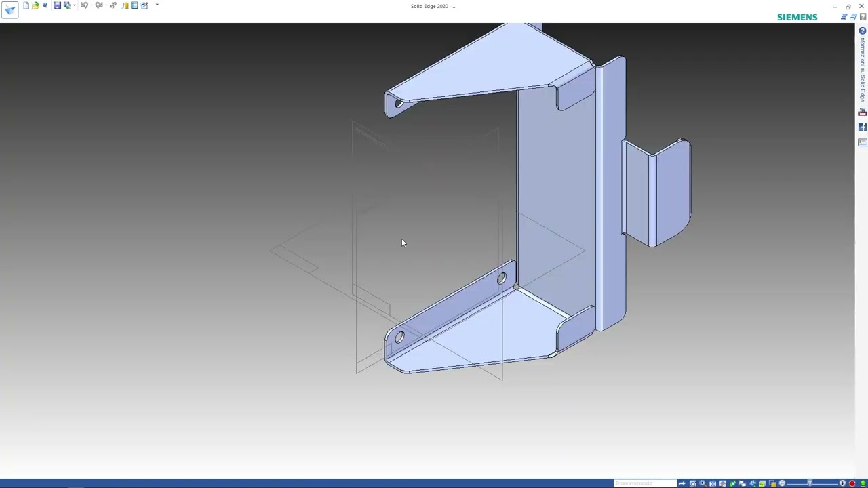Zoom in with the plus button
The height and width of the screenshot is (488, 868).
pyautogui.click(x=842, y=483)
